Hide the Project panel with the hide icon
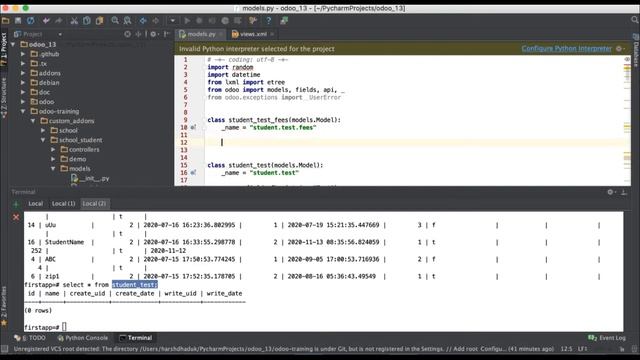Image resolution: width=640 pixels, height=360 pixels. (x=167, y=34)
